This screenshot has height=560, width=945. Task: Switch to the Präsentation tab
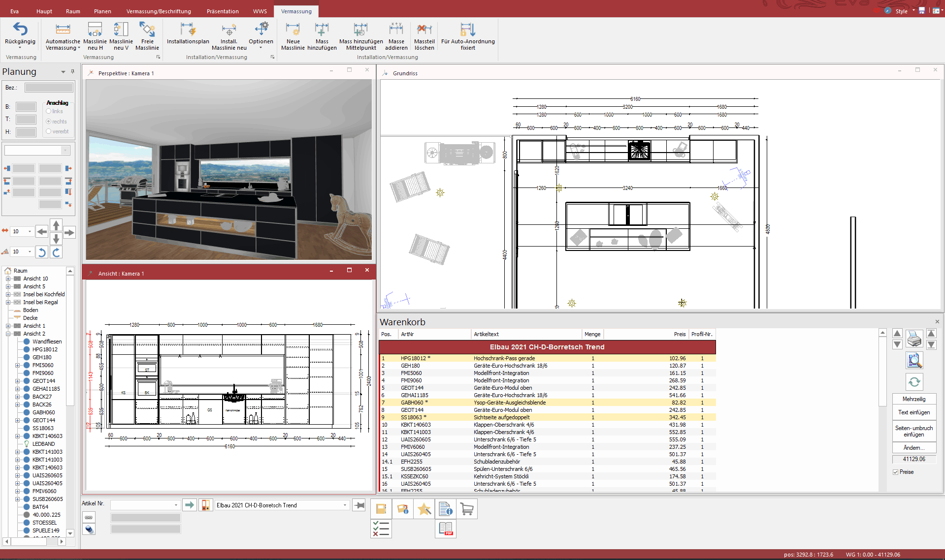pos(223,11)
